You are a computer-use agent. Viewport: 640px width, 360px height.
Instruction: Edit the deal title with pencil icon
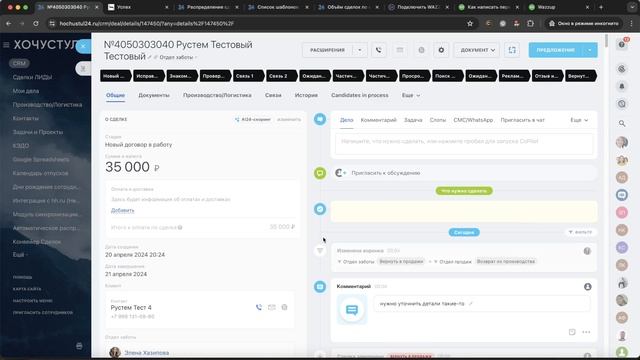(x=150, y=57)
